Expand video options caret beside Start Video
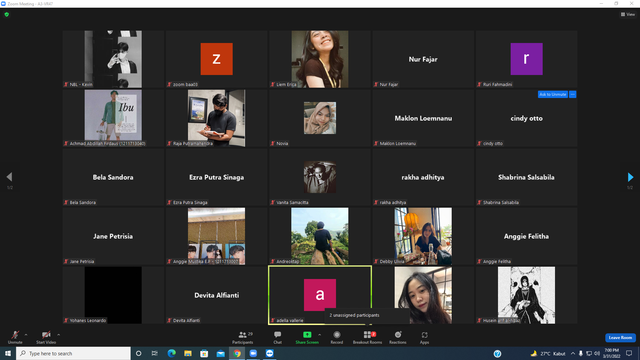640x360 pixels. [59, 335]
